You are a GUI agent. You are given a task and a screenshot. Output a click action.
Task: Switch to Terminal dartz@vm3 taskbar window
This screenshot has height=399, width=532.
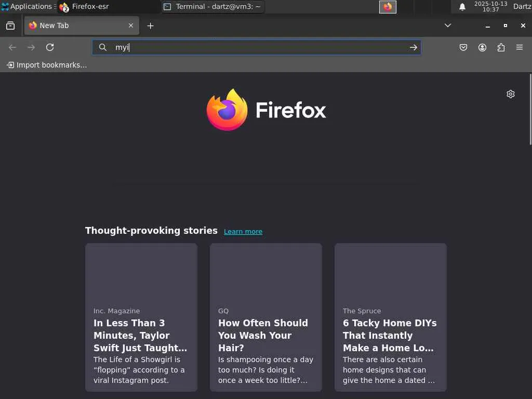pyautogui.click(x=212, y=6)
